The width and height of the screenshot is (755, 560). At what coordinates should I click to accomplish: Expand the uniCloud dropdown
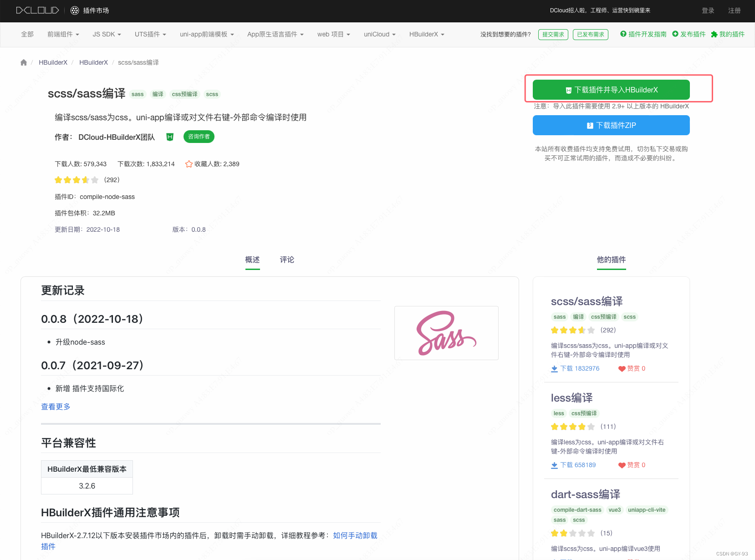pos(380,34)
